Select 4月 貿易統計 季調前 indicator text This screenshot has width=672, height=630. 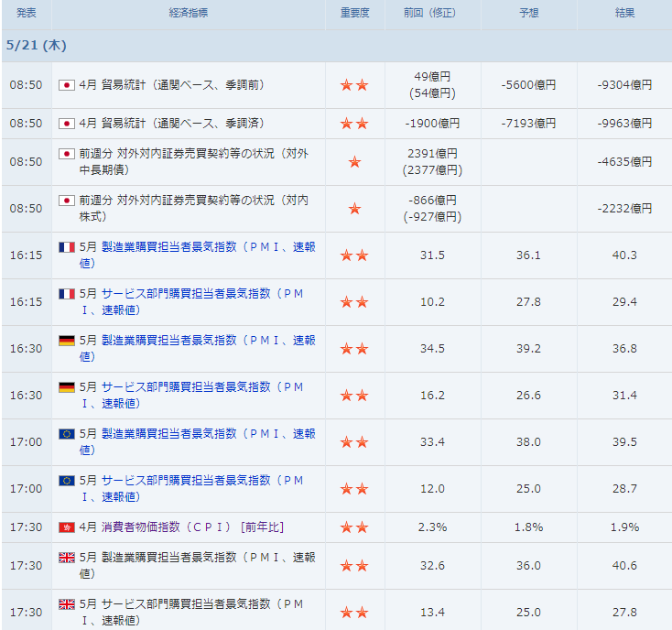click(x=172, y=85)
